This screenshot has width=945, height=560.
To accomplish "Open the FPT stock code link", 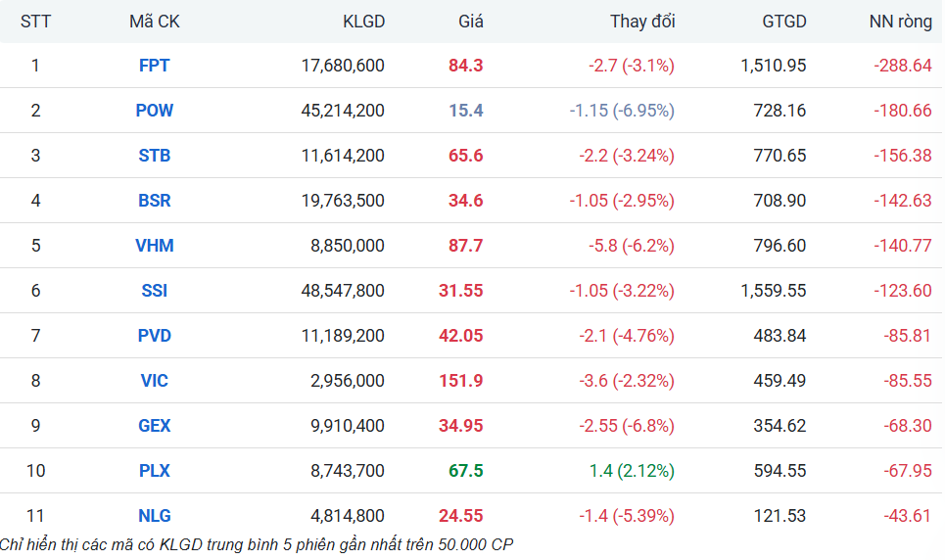I will [x=155, y=65].
